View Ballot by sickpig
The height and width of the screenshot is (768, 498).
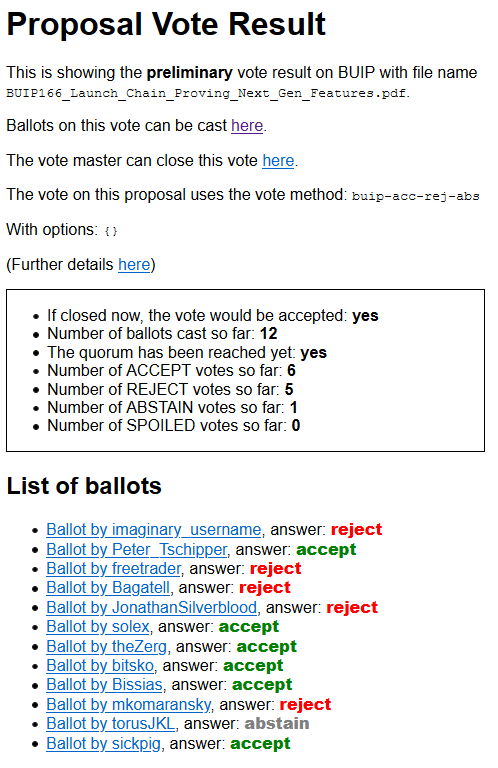pyautogui.click(x=104, y=744)
